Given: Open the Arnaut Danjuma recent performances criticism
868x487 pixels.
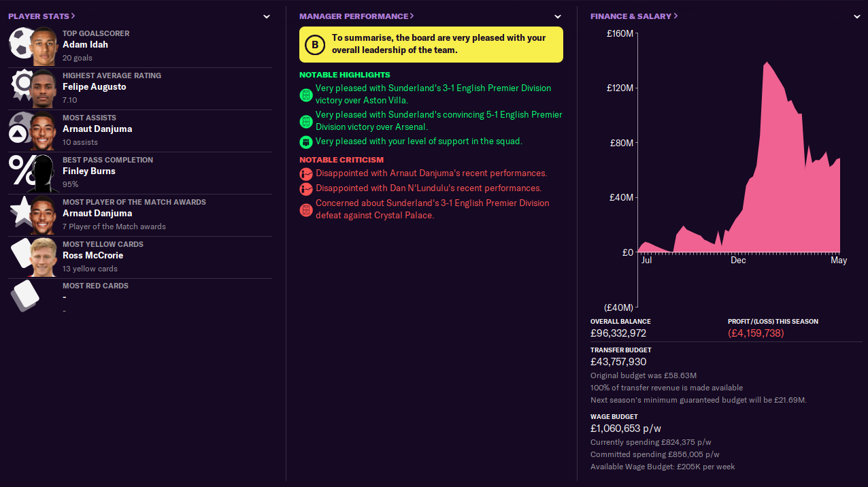Looking at the screenshot, I should click(x=431, y=173).
